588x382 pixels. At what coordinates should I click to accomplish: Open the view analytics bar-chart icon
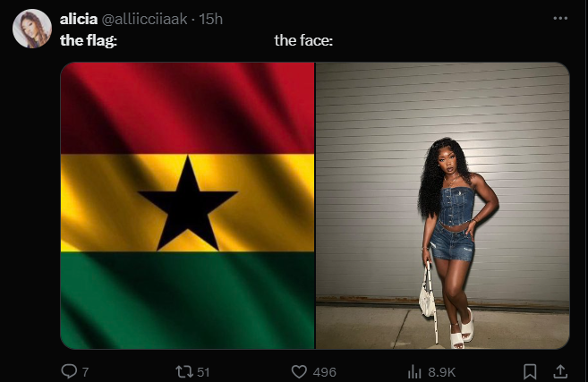tap(414, 371)
